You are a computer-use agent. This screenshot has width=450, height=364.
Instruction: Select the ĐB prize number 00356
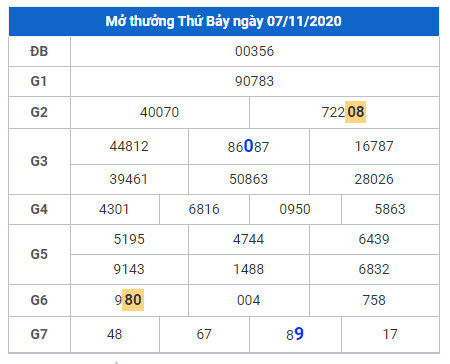(x=254, y=51)
